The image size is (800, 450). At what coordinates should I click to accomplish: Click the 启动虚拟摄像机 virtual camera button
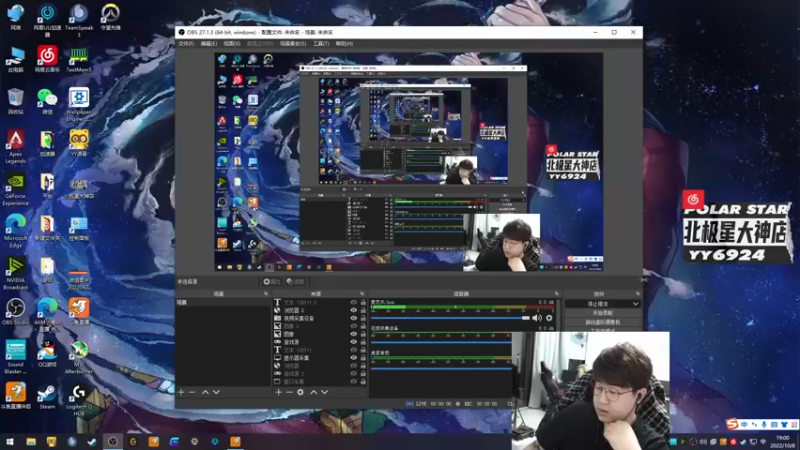pyautogui.click(x=603, y=322)
